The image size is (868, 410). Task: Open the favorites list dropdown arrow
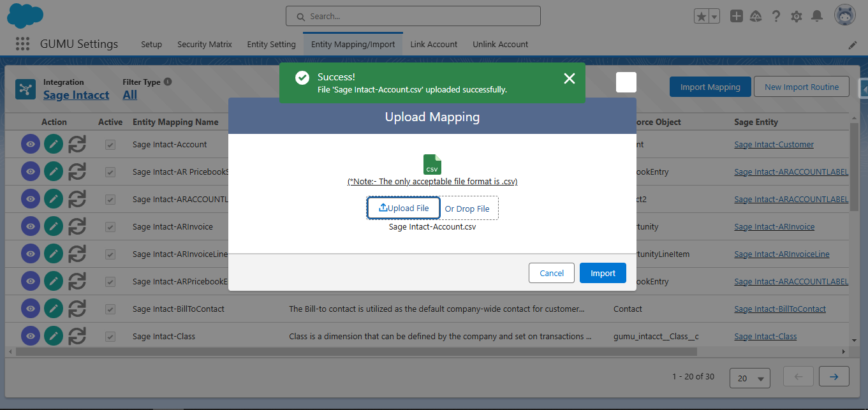pos(714,17)
